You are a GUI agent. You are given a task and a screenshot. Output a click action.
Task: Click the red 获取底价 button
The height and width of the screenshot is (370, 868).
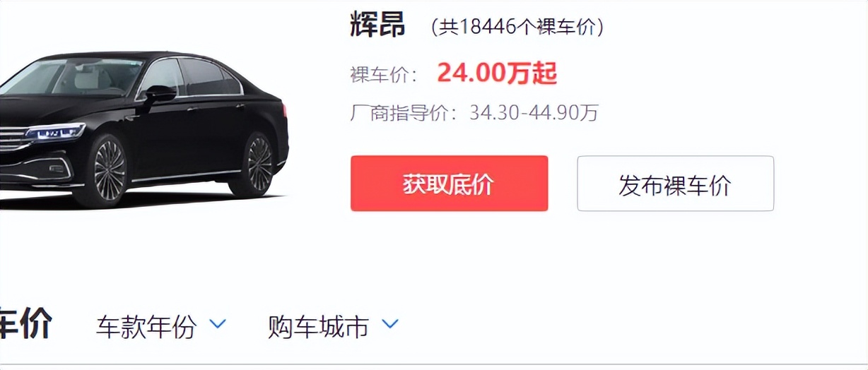pos(449,184)
